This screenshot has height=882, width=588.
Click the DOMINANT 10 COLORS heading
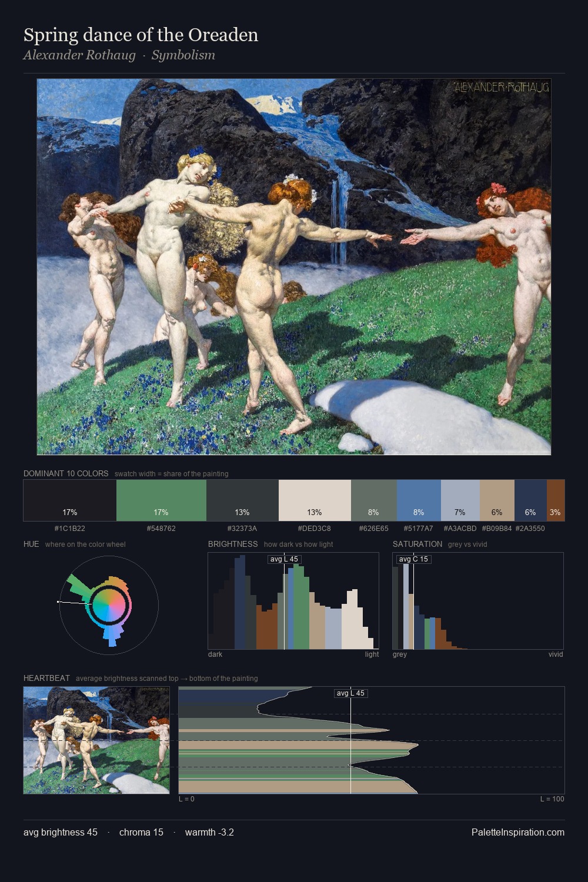pyautogui.click(x=66, y=473)
